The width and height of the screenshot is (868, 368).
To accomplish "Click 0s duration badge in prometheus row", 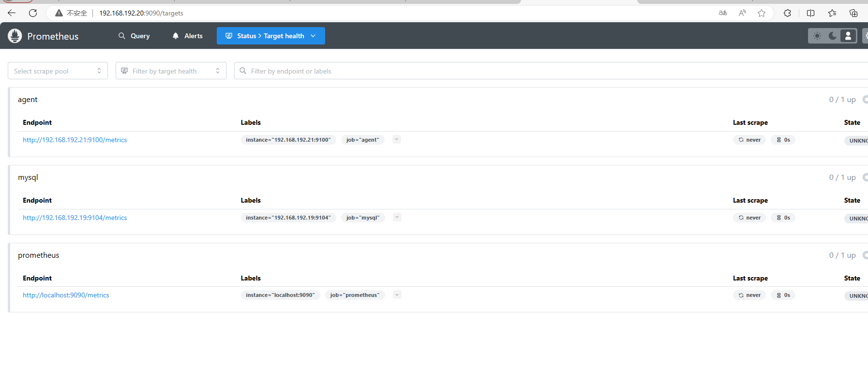I will click(783, 295).
